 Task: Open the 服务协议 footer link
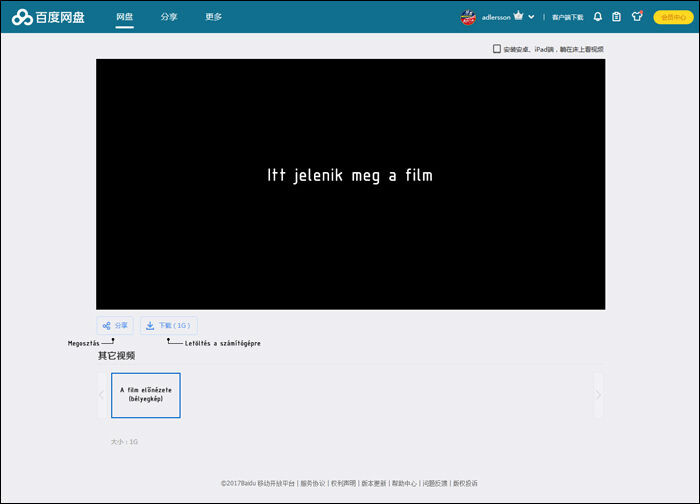[312, 483]
